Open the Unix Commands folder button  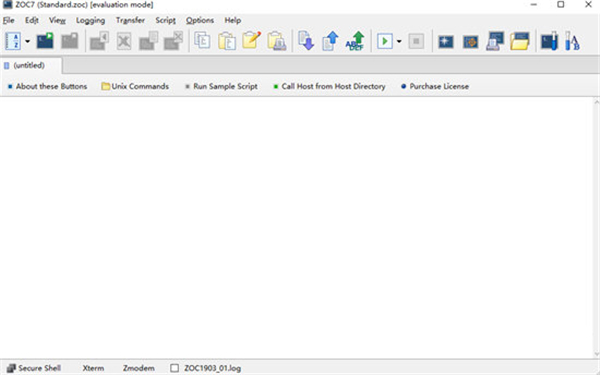click(x=135, y=86)
